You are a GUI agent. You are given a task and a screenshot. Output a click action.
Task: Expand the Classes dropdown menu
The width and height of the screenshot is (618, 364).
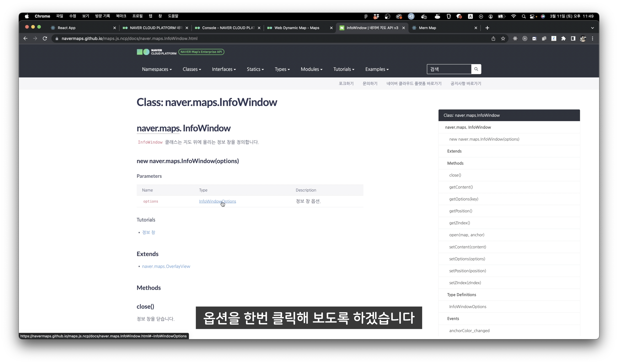(x=192, y=69)
